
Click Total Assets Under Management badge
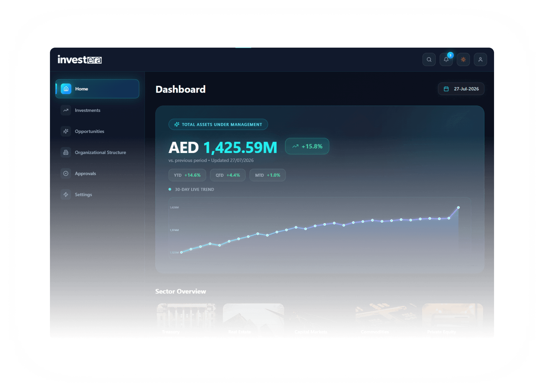pos(218,124)
